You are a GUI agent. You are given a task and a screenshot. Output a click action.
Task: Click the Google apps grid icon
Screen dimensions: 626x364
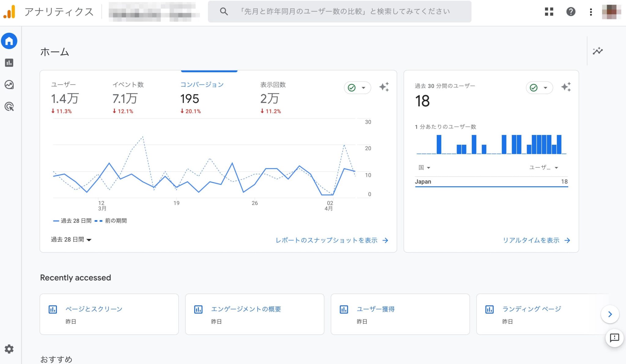point(549,12)
